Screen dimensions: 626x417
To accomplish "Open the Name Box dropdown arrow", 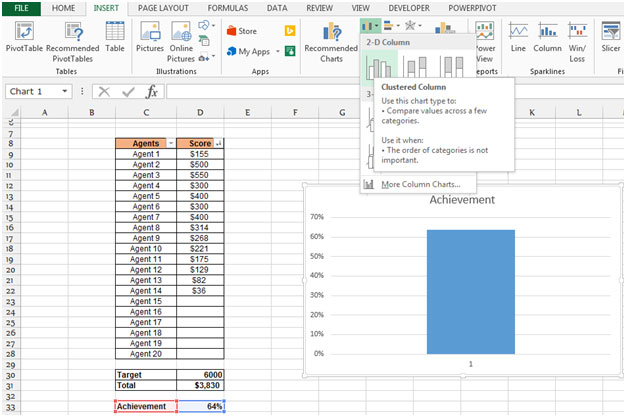I will click(65, 91).
